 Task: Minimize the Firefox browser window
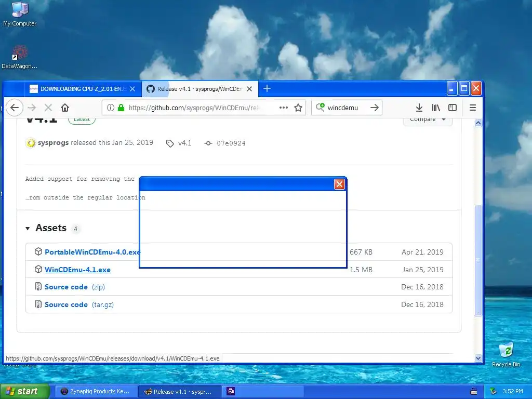451,89
